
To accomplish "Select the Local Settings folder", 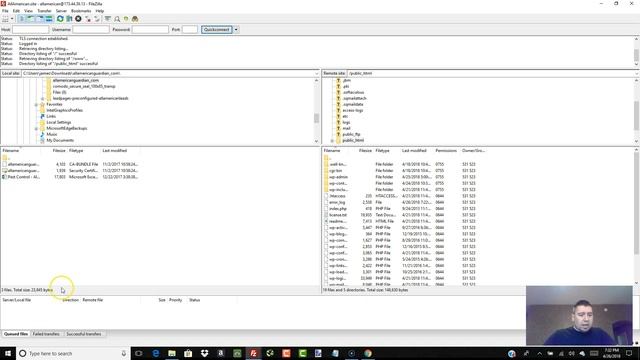I will (x=59, y=122).
